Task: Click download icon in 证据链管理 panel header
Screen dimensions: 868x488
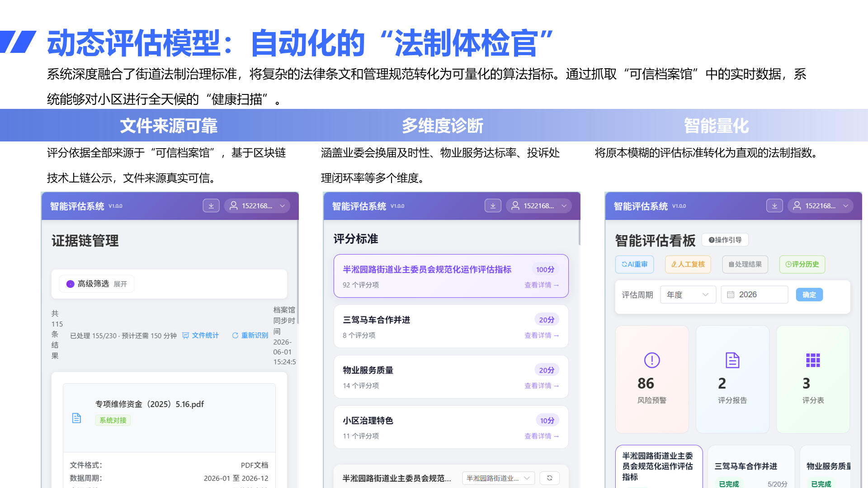Action: click(211, 206)
